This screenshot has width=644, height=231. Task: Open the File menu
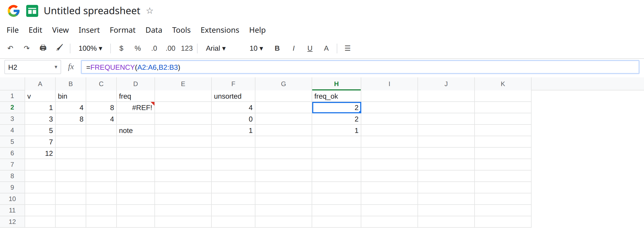point(13,30)
